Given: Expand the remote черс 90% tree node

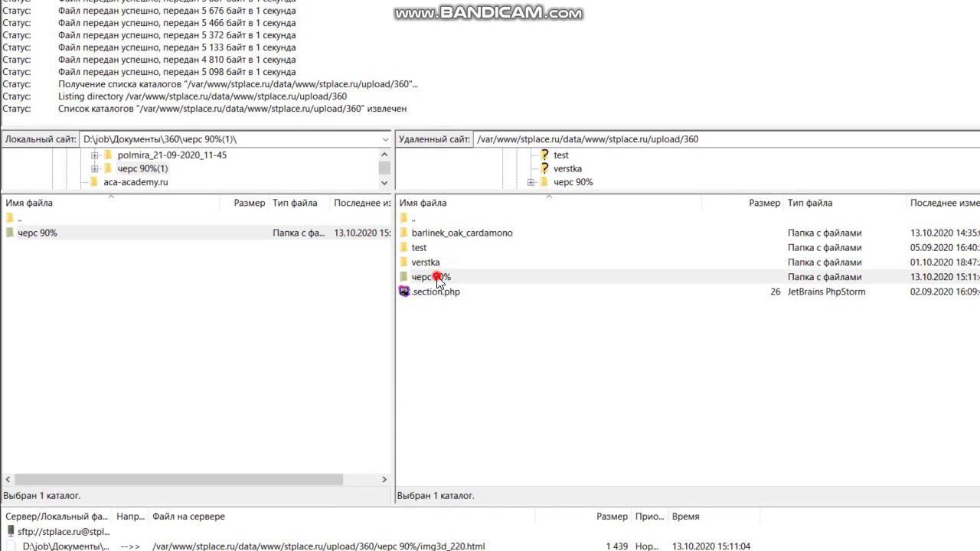Looking at the screenshot, I should coord(531,182).
